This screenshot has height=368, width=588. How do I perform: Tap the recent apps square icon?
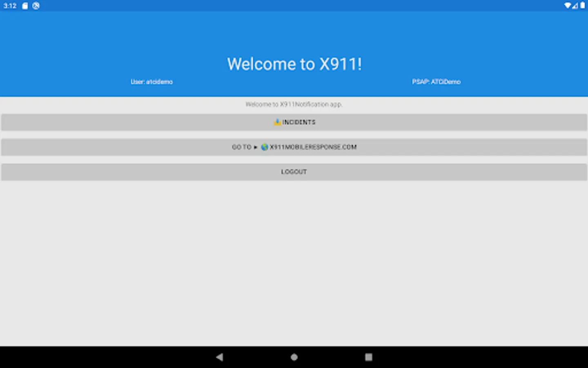pyautogui.click(x=369, y=357)
